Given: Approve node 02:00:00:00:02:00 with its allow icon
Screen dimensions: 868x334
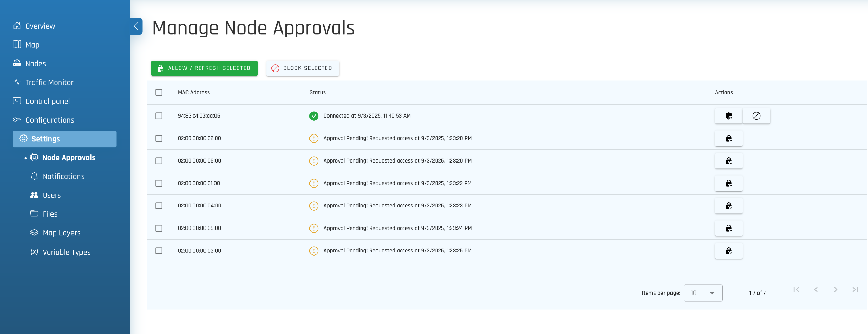Looking at the screenshot, I should pos(728,139).
